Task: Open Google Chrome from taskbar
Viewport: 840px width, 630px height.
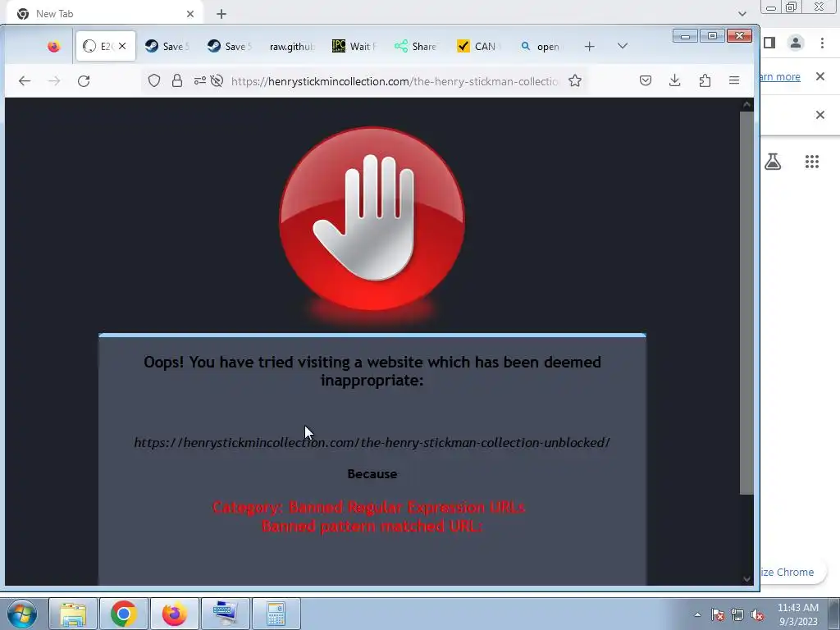Action: click(x=124, y=614)
